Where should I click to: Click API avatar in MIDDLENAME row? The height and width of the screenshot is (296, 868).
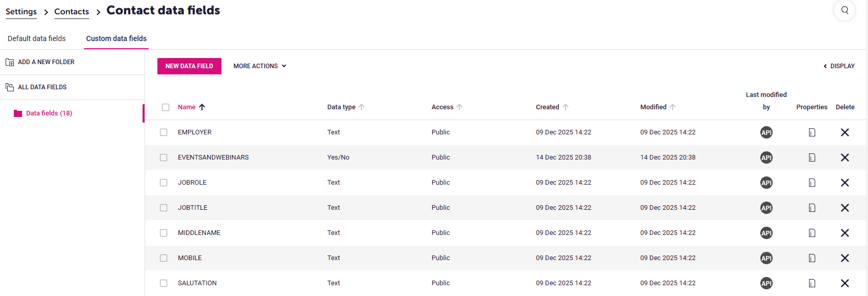coord(766,233)
